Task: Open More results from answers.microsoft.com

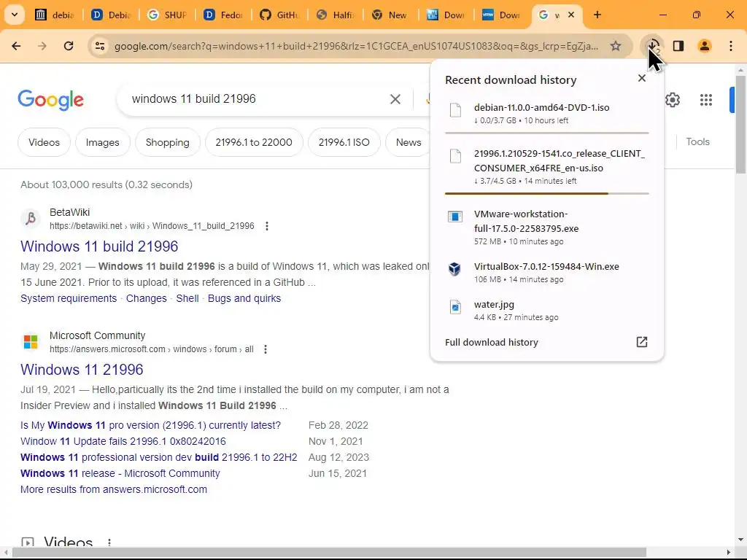Action: [114, 489]
